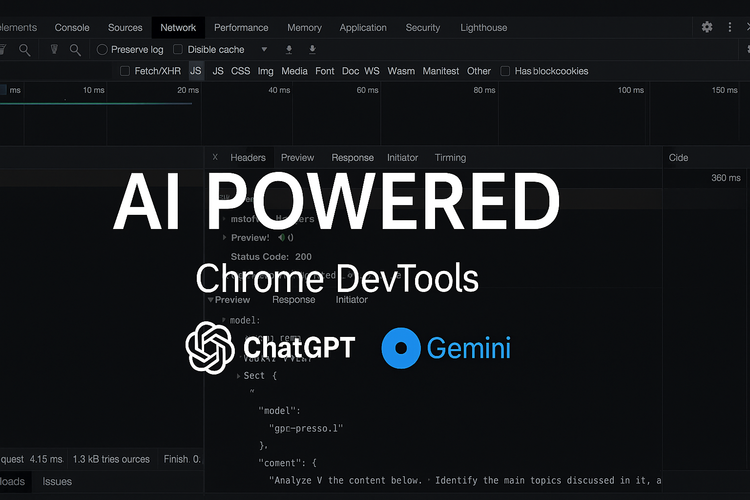Go to the Performance tab

(x=241, y=28)
